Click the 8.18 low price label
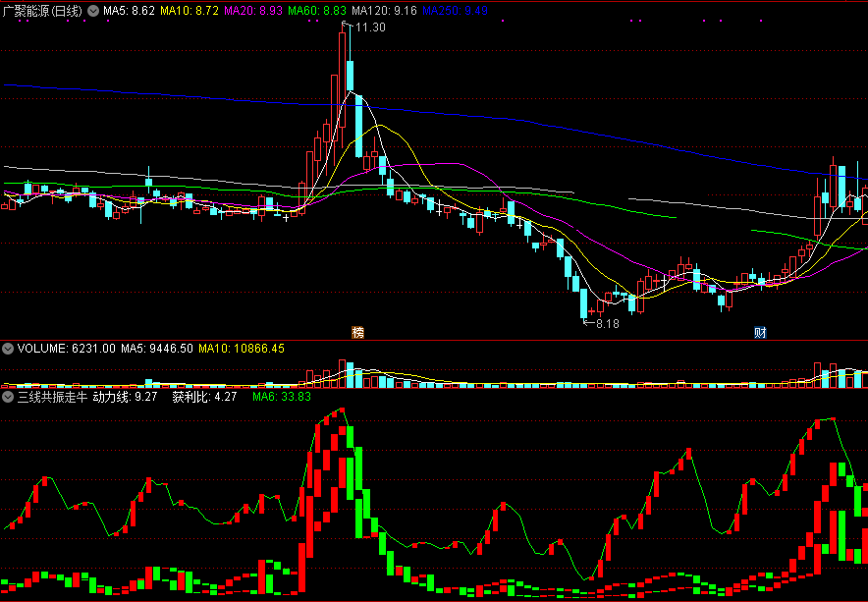Image resolution: width=868 pixels, height=602 pixels. pyautogui.click(x=607, y=324)
